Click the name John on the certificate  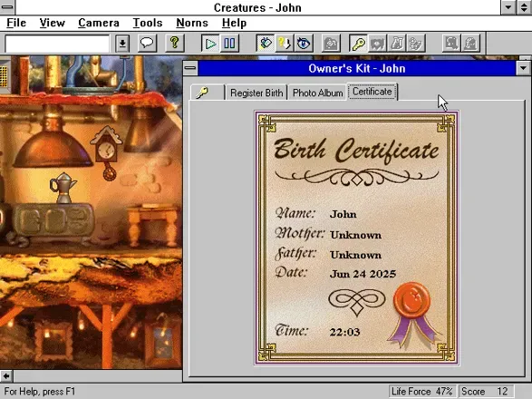[343, 214]
